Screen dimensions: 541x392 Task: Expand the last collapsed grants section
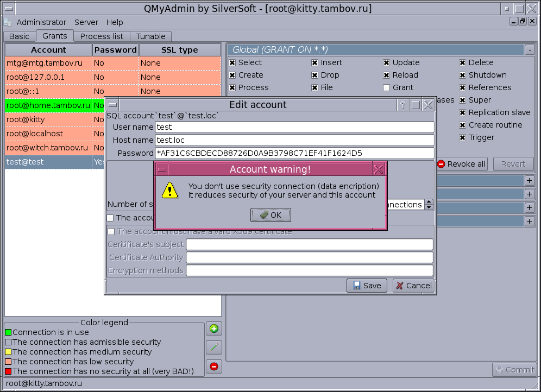tap(530, 221)
